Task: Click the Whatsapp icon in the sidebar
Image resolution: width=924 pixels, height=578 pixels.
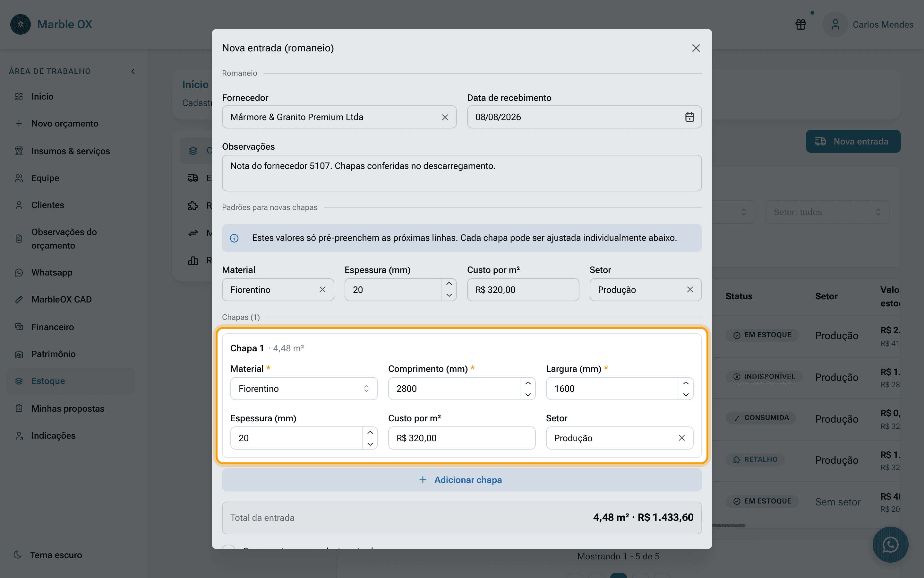Action: click(19, 273)
